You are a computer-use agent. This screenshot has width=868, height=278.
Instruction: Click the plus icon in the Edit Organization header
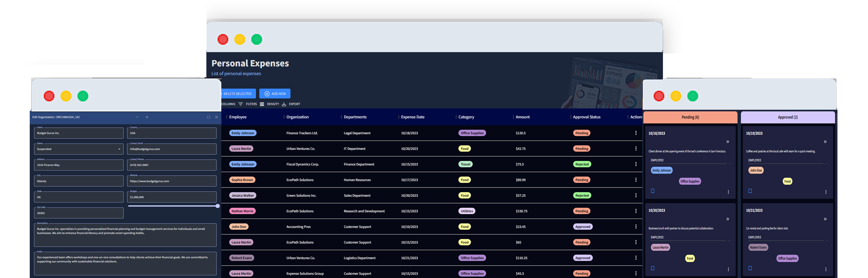(147, 117)
